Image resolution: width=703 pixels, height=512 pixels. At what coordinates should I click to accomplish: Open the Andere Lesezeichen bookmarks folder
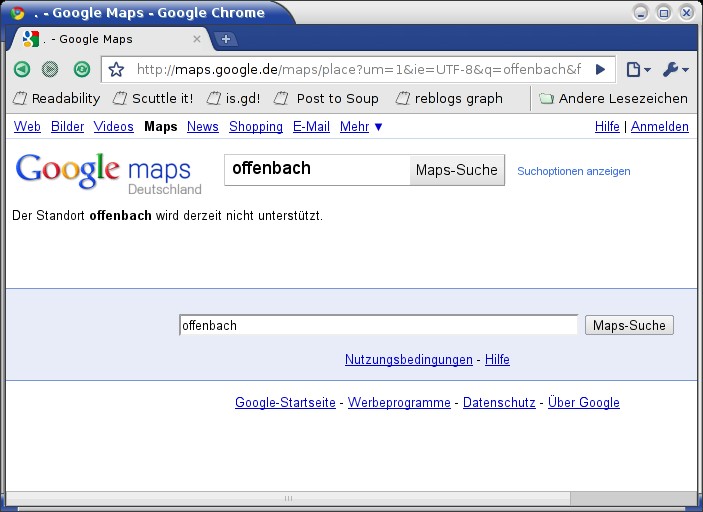613,98
